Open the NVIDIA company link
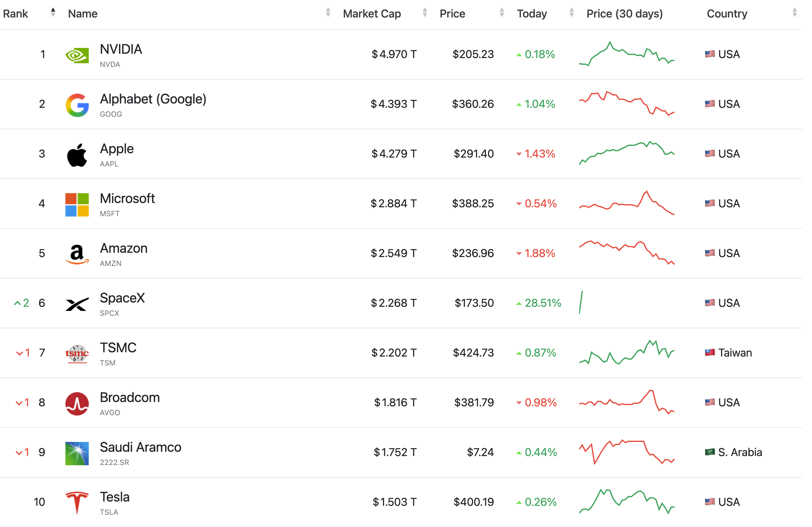The image size is (812, 527). coord(121,49)
